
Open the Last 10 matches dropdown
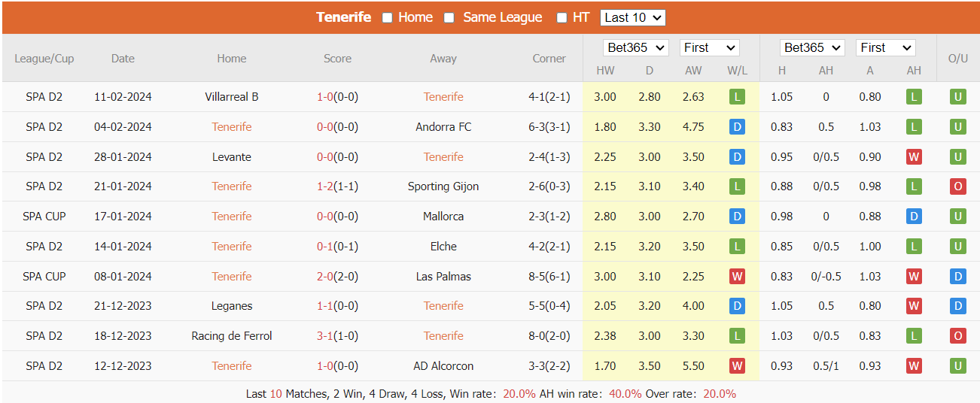pyautogui.click(x=632, y=17)
